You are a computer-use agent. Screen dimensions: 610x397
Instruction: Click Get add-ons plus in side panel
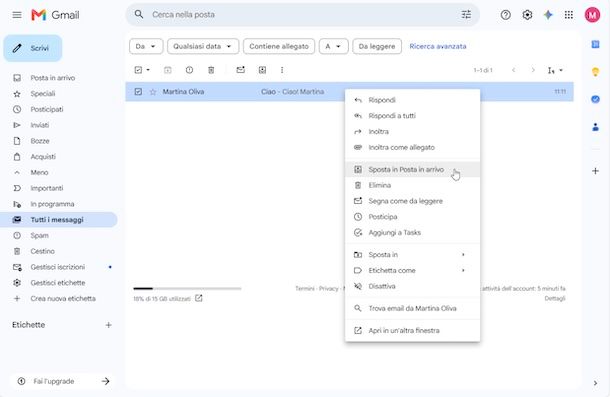tap(595, 171)
